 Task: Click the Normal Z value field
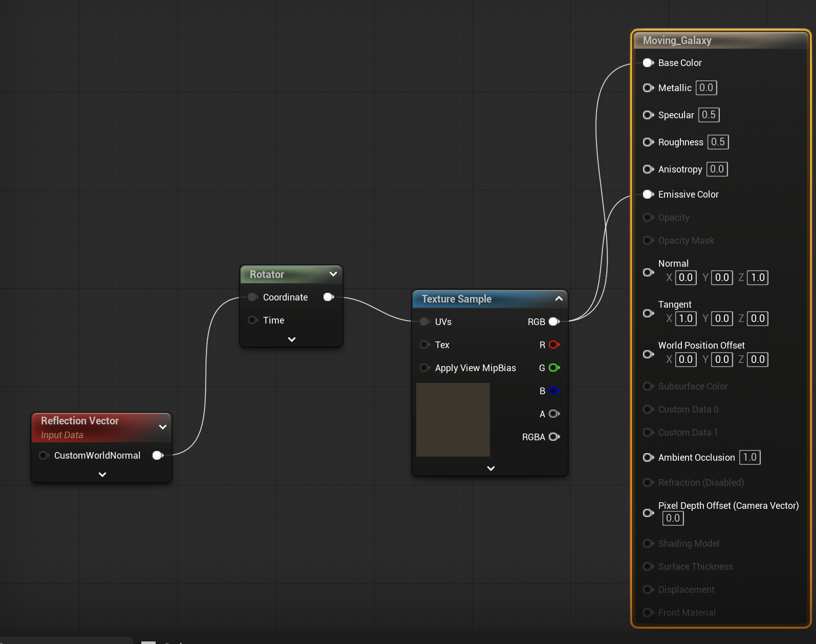click(x=758, y=278)
